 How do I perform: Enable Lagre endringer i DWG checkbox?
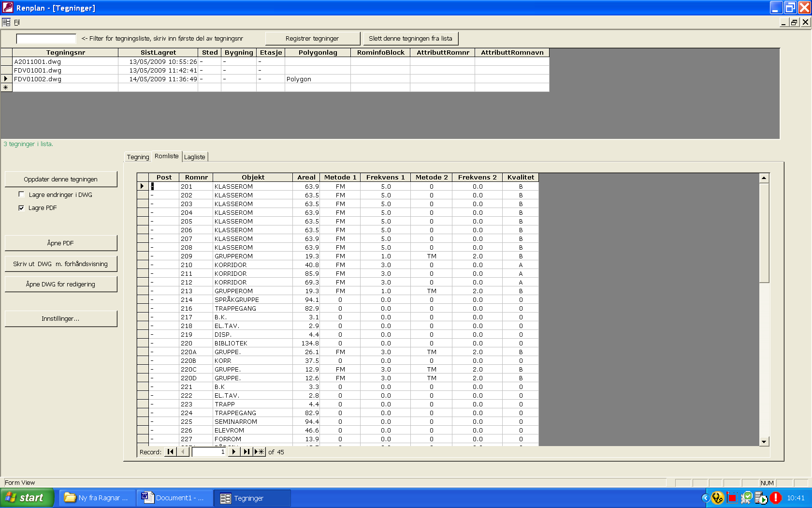(x=21, y=194)
